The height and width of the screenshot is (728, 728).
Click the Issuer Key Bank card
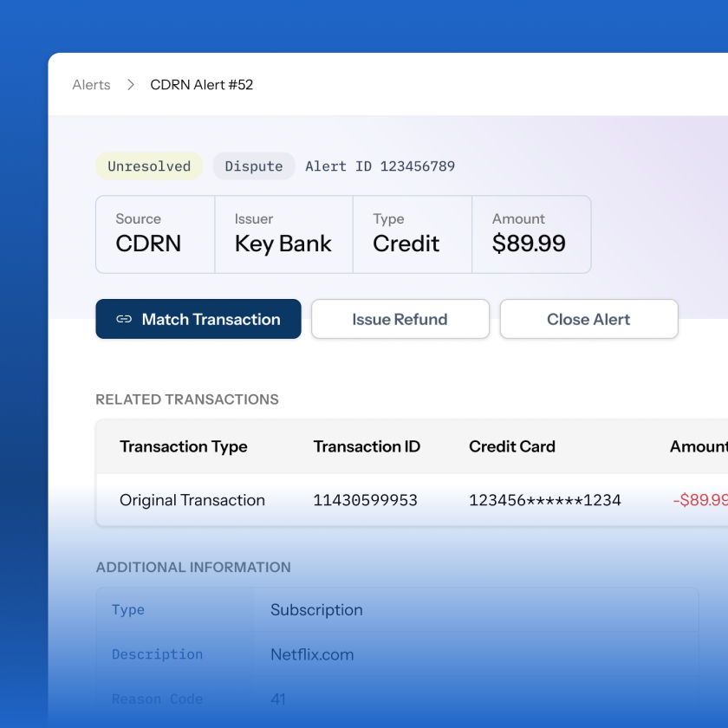coord(283,234)
